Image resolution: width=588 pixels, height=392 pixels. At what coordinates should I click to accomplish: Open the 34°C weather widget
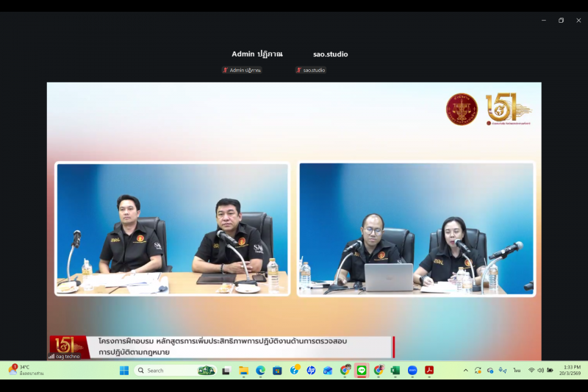pos(26,370)
